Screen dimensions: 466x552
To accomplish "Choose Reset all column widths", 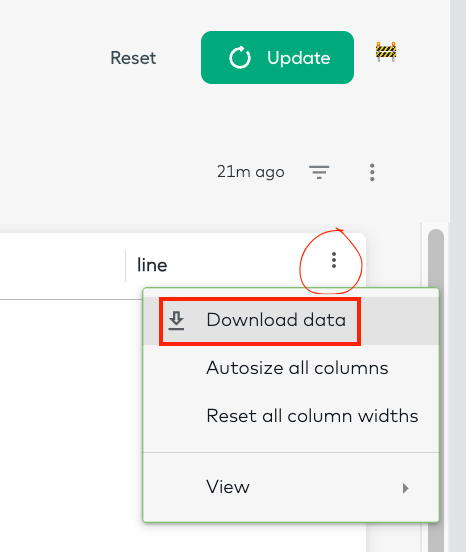I will tap(291, 416).
